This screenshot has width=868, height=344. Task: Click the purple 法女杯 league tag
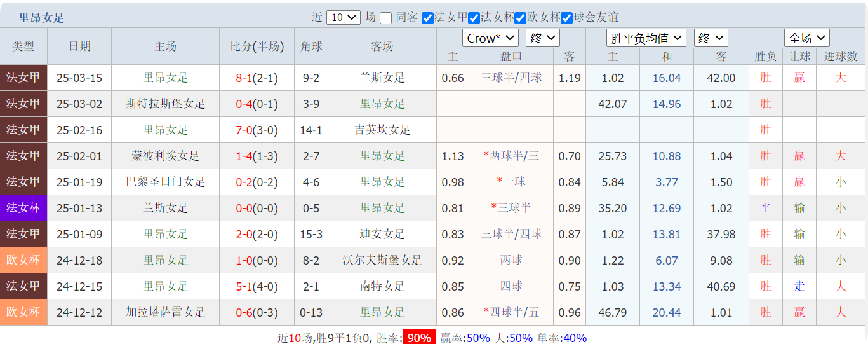click(23, 209)
